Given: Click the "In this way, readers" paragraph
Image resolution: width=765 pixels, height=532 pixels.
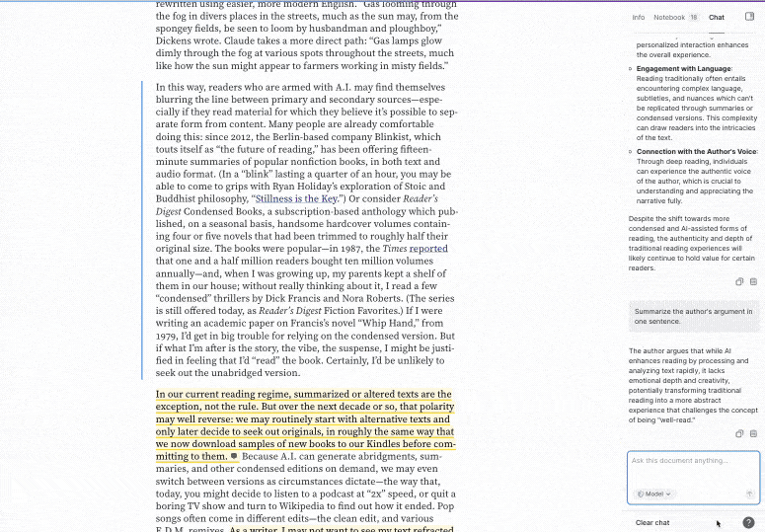Looking at the screenshot, I should [306, 230].
